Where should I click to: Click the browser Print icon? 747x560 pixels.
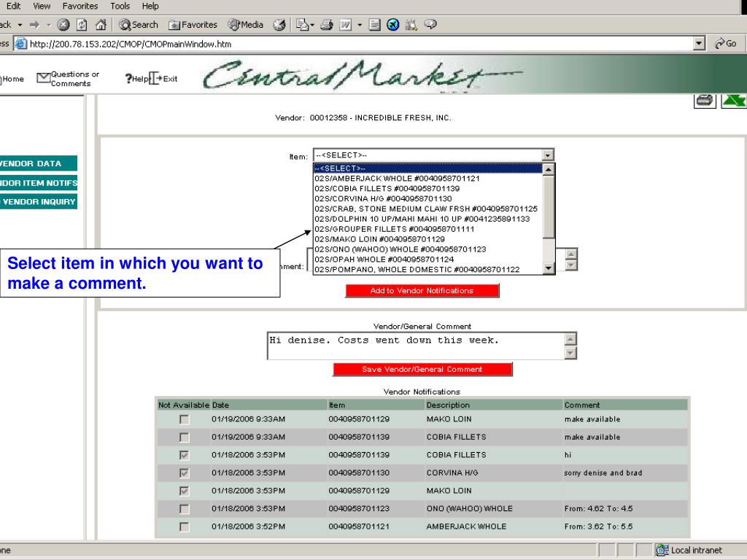(x=326, y=25)
